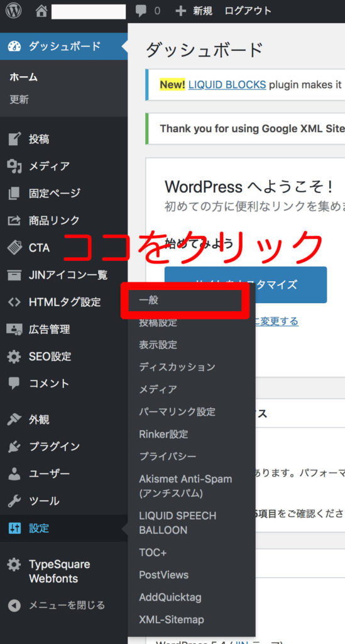This screenshot has height=644, width=345.
Task: Select パーマリンク設定 in the submenu
Action: pyautogui.click(x=177, y=411)
